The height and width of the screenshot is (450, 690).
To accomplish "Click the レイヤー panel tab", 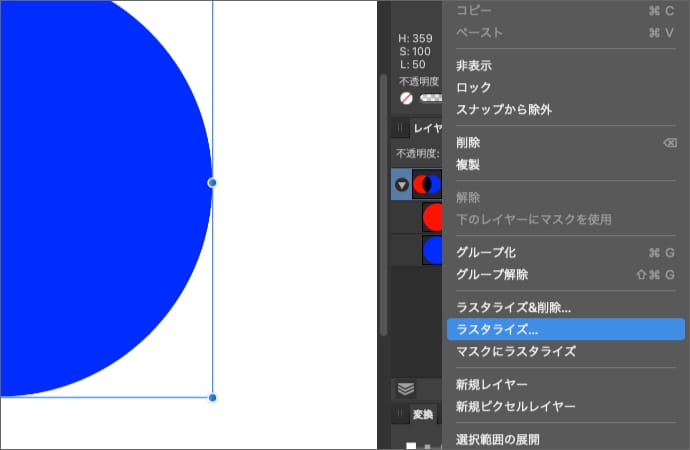I will tap(427, 128).
